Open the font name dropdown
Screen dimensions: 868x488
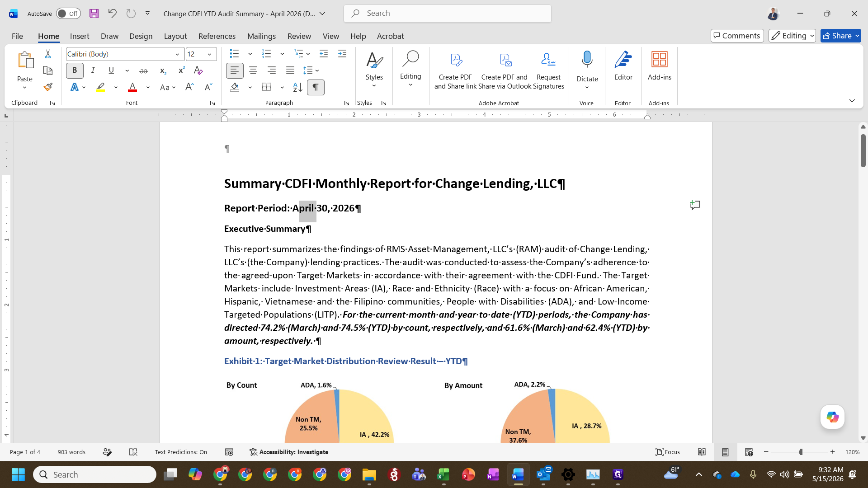pos(177,54)
